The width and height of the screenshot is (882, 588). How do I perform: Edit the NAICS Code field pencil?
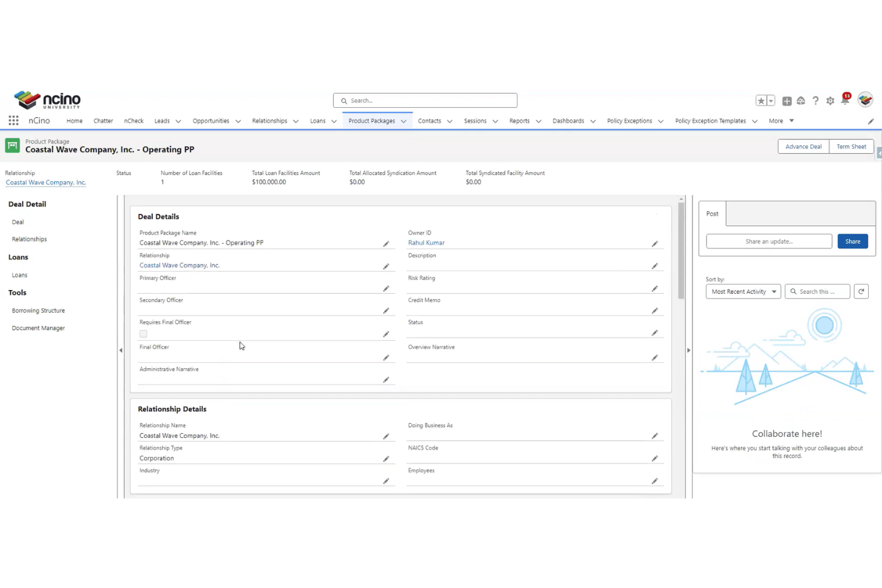tap(655, 458)
